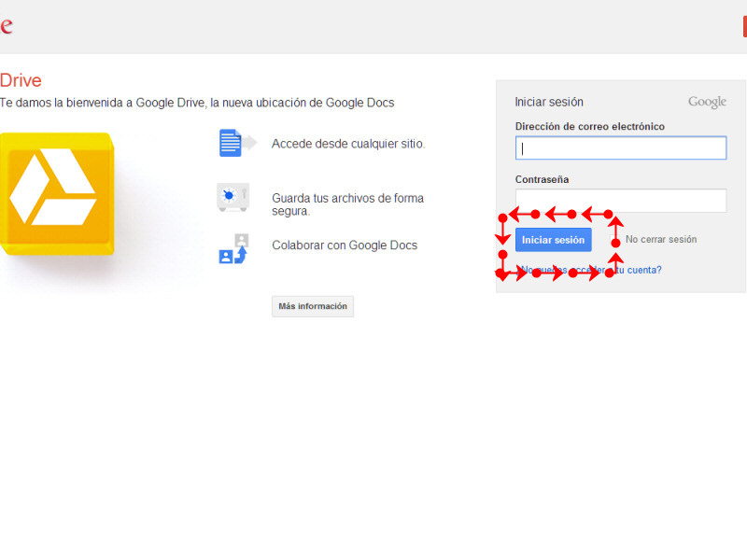The width and height of the screenshot is (747, 560).
Task: Click the safe storage icon
Action: pyautogui.click(x=233, y=197)
